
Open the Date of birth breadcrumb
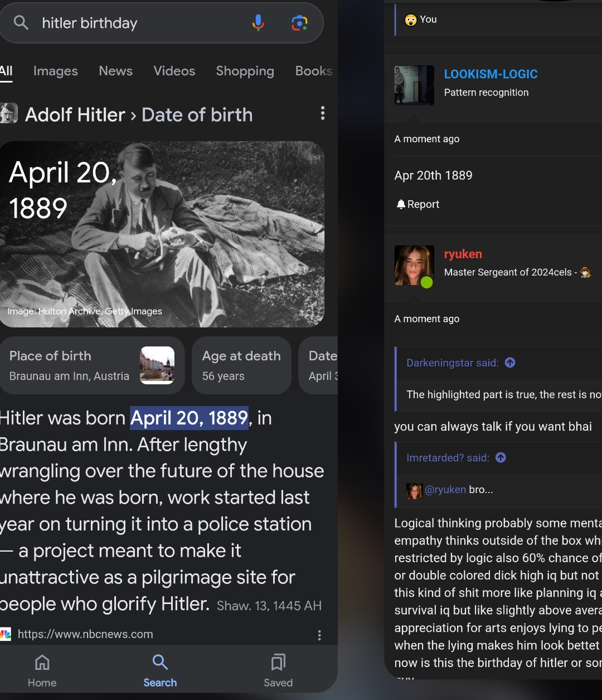tap(197, 114)
